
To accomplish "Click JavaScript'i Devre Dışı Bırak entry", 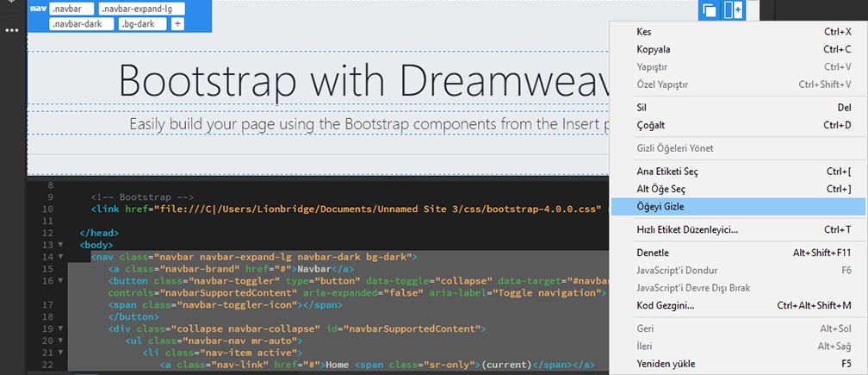I will pos(737,289).
